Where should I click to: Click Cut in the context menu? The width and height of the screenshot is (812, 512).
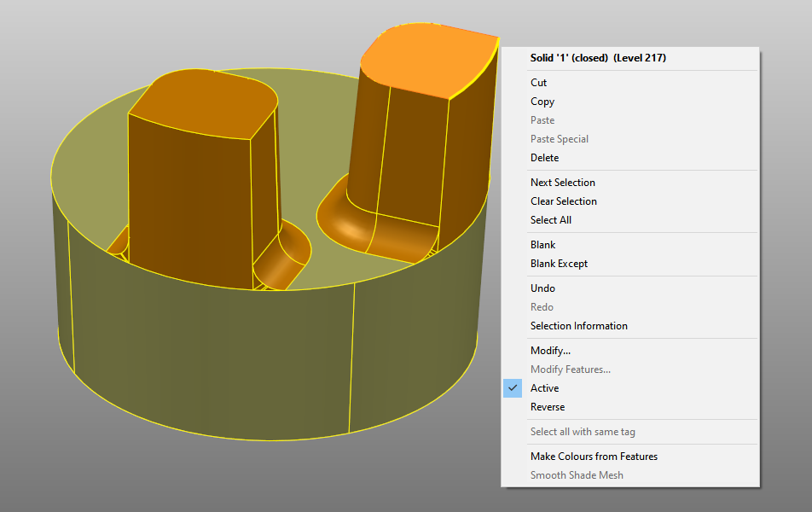[x=538, y=82]
